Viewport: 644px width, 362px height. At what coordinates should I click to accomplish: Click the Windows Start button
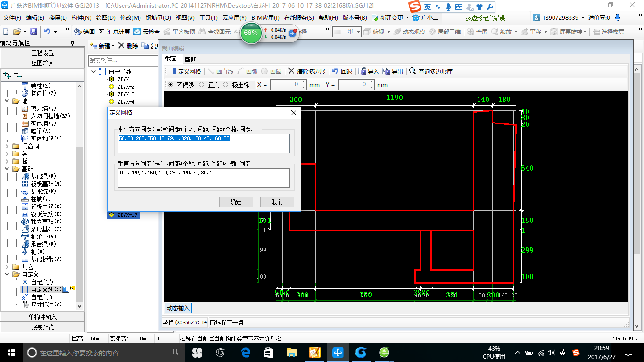tap(11, 352)
